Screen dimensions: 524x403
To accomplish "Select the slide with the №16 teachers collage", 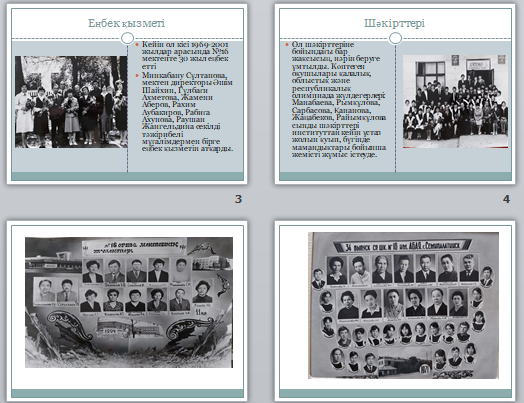I will point(127,311).
